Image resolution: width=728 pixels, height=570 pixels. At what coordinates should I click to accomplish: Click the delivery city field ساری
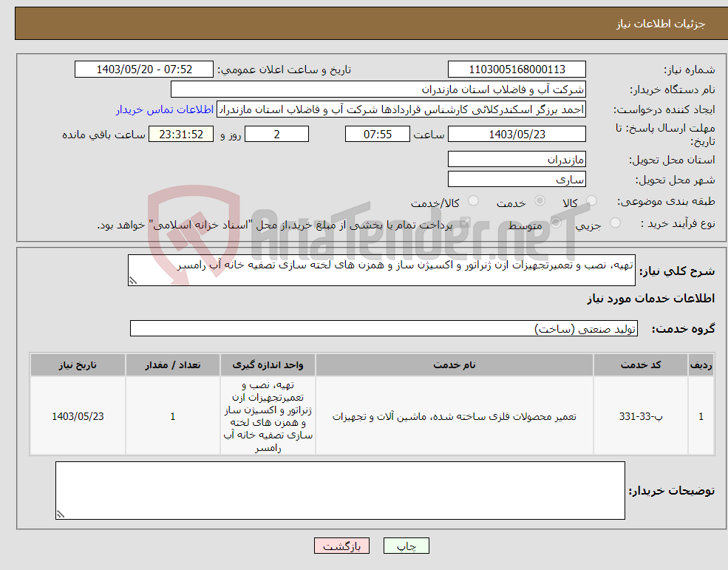pos(517,180)
